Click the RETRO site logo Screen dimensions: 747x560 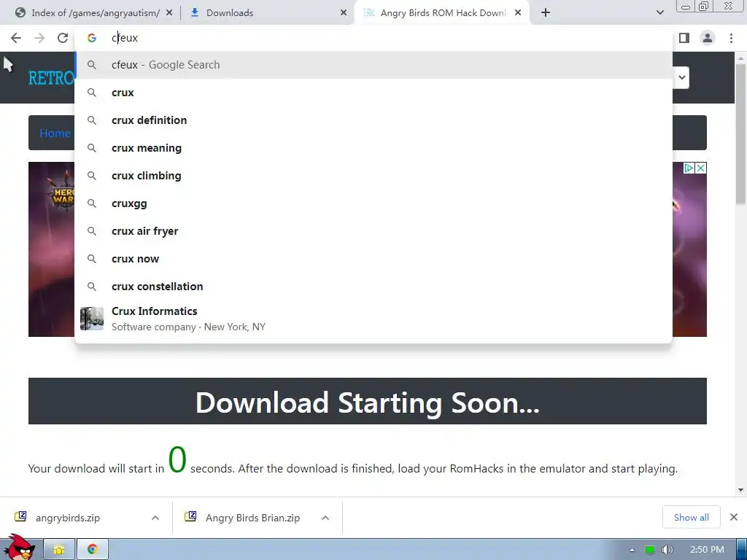point(52,78)
